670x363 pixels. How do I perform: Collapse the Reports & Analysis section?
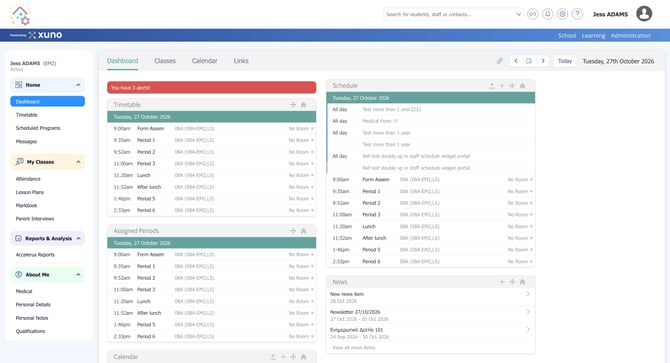click(x=78, y=238)
